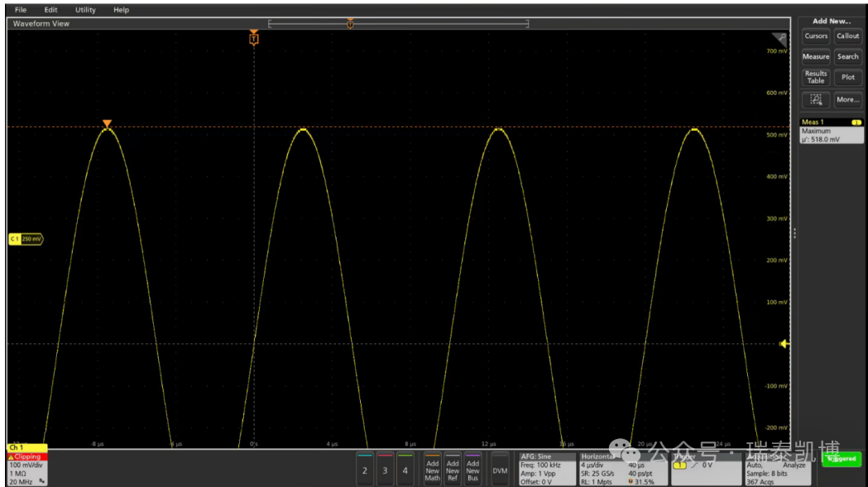The height and width of the screenshot is (487, 868).
Task: Add a Callout annotation
Action: [x=847, y=36]
